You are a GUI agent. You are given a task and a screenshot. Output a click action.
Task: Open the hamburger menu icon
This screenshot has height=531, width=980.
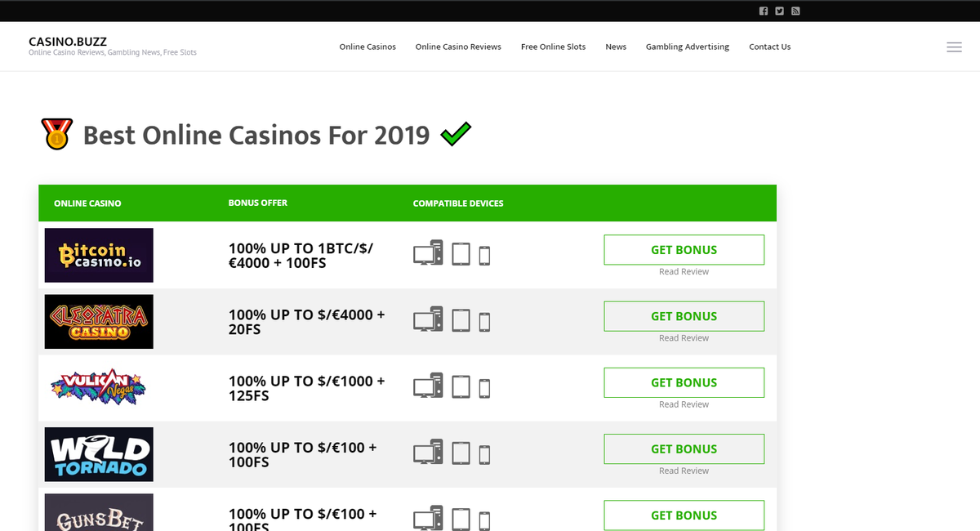click(x=954, y=47)
